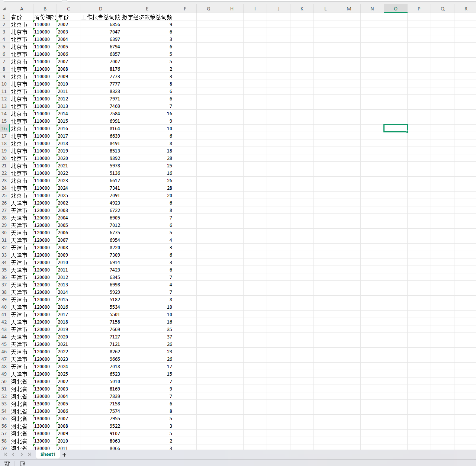Image resolution: width=476 pixels, height=466 pixels.
Task: Click code 110000 cell in row 10
Action: [x=45, y=84]
